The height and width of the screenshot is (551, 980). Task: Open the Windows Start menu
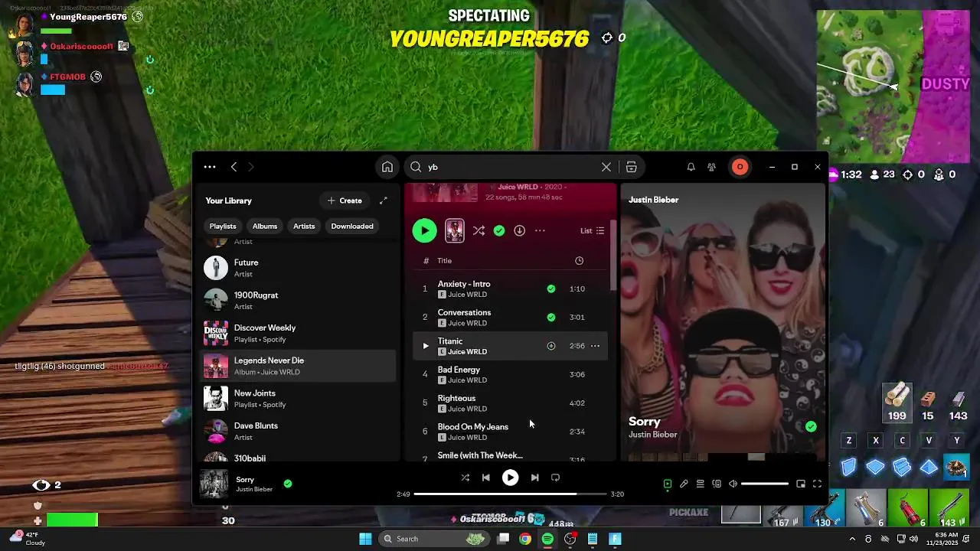pyautogui.click(x=365, y=539)
